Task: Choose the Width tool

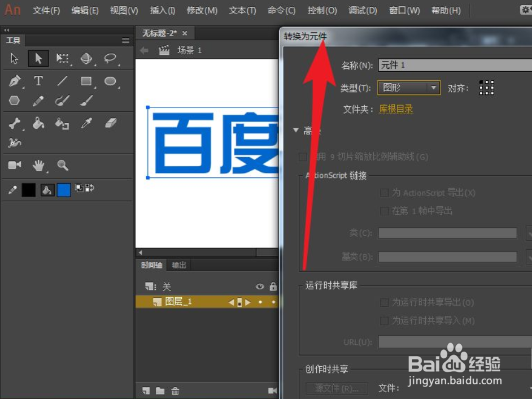Action: pos(14,142)
